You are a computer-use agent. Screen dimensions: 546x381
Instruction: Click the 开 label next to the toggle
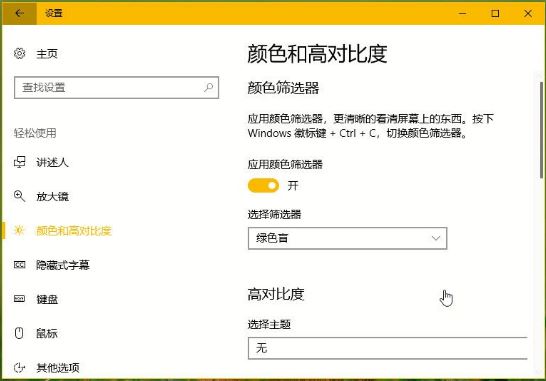pyautogui.click(x=293, y=186)
